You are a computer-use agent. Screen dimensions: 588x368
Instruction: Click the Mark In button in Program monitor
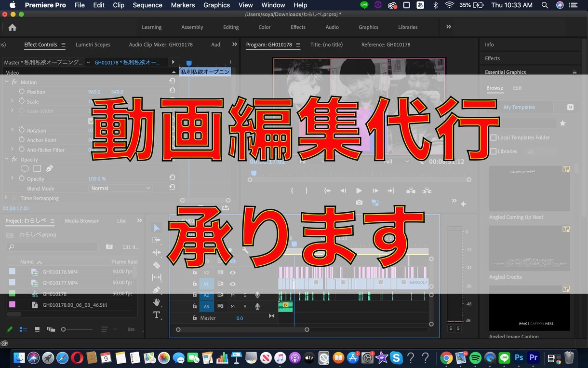click(x=292, y=191)
